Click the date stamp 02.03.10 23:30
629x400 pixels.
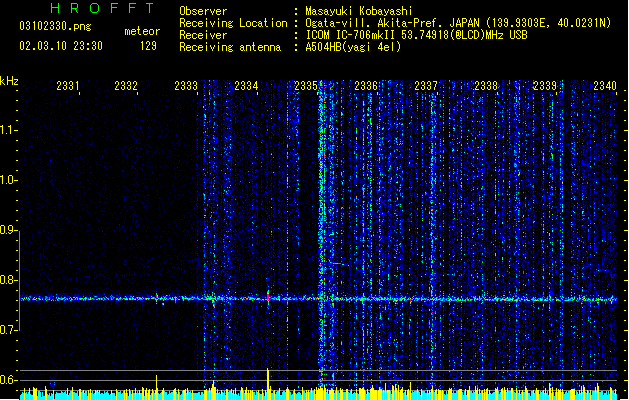coord(61,46)
